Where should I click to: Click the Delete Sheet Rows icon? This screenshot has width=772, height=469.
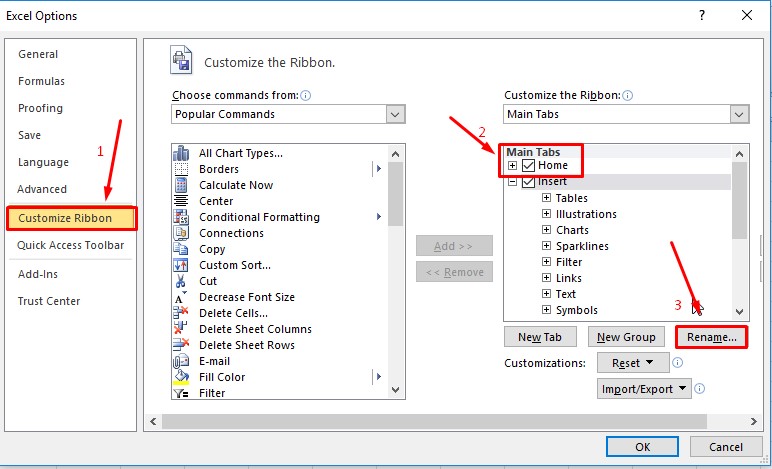(x=181, y=345)
